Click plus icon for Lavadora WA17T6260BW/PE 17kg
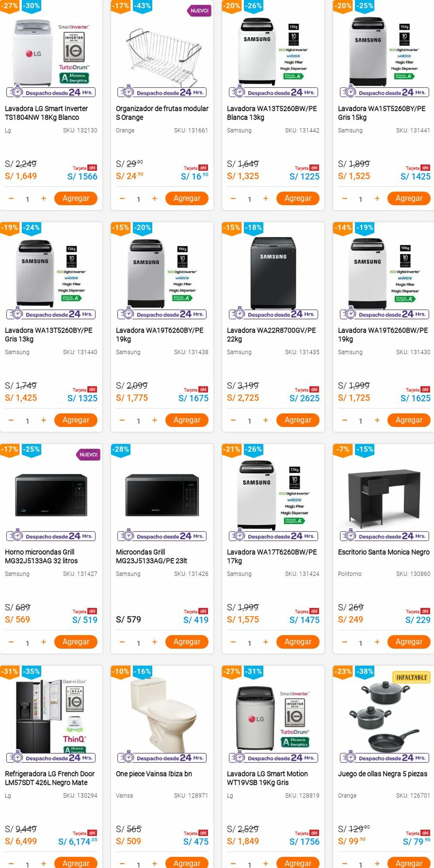 pyautogui.click(x=266, y=642)
